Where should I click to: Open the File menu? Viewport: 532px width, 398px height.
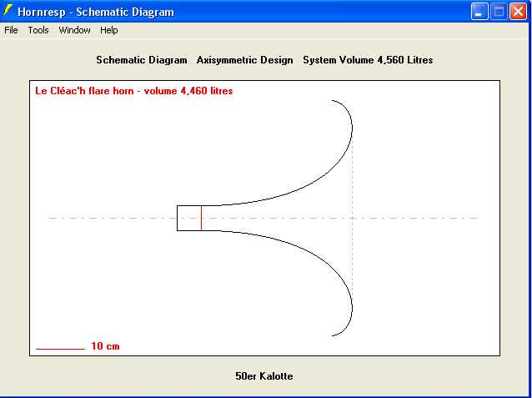(11, 30)
